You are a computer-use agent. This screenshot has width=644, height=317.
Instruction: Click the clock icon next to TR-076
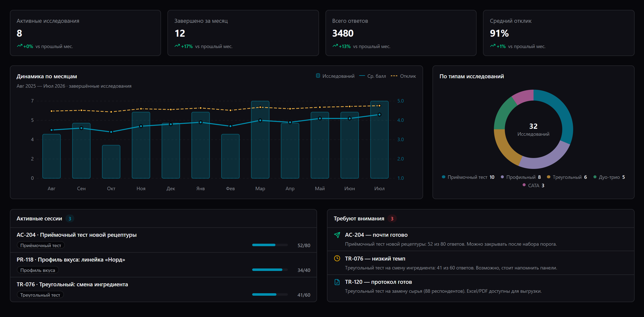[x=337, y=258]
